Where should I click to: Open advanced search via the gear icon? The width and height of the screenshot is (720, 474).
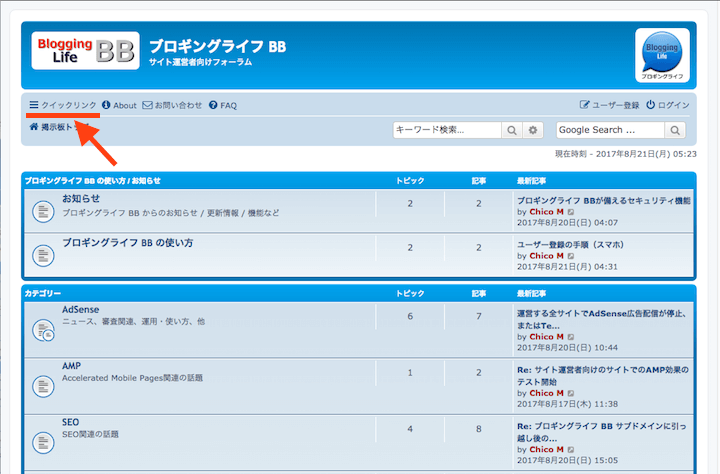pos(533,130)
